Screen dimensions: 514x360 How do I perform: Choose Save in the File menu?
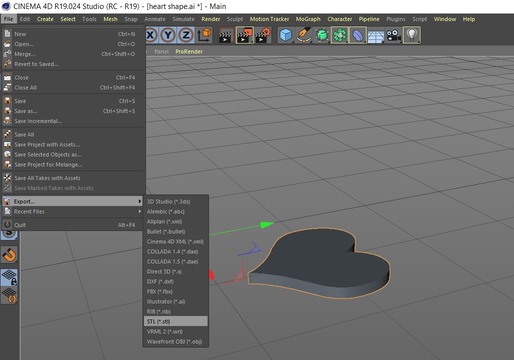coord(73,101)
